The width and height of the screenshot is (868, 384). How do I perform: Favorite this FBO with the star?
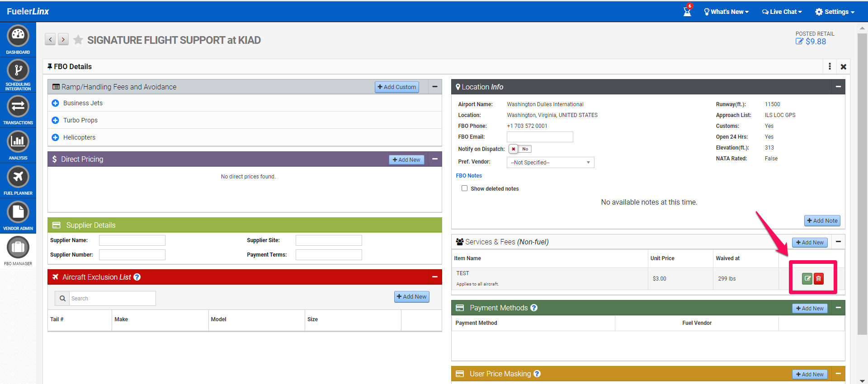pos(78,40)
